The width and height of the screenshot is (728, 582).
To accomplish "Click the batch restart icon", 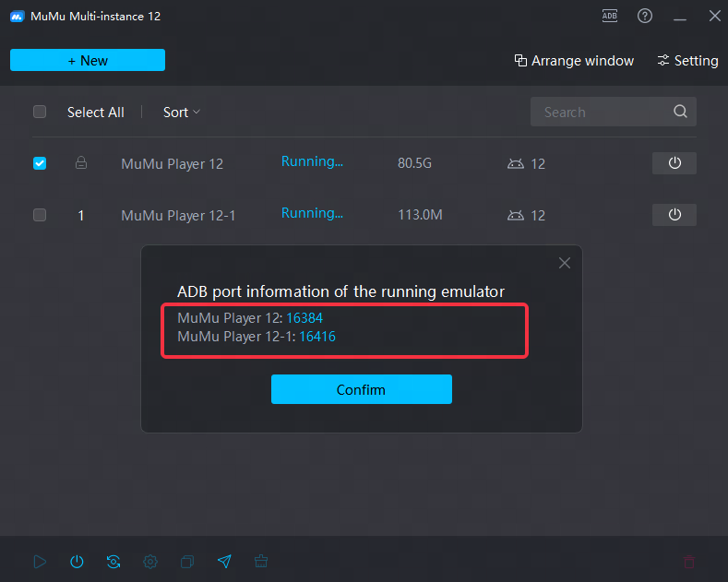I will 113,562.
